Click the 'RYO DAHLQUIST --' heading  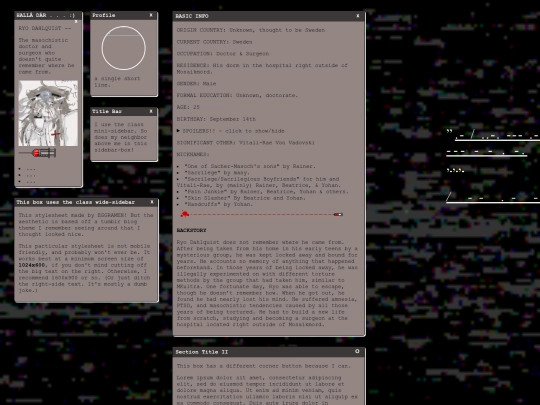pyautogui.click(x=45, y=28)
